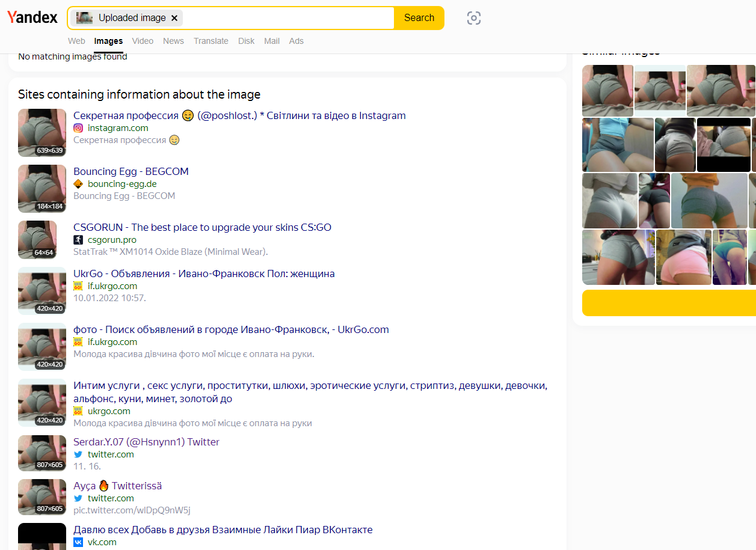The height and width of the screenshot is (550, 756).
Task: Open the 'фото - Поиск объявлений' result link
Action: pyautogui.click(x=231, y=329)
